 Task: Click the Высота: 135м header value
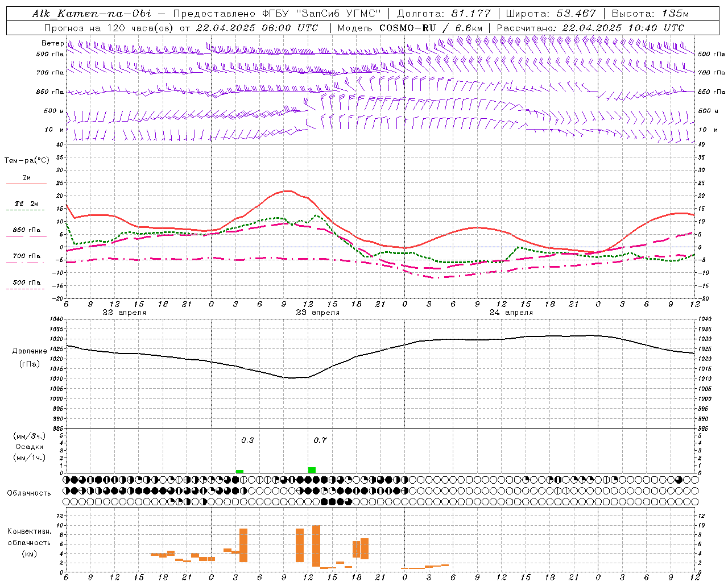(650, 14)
